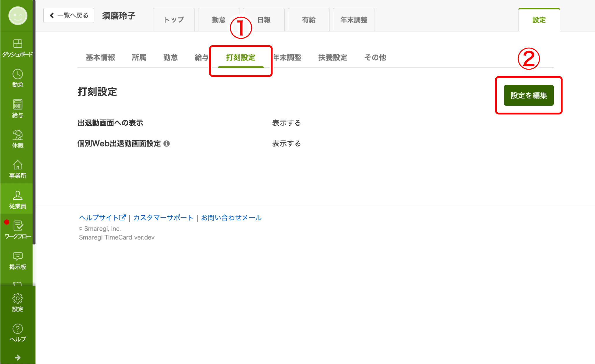Open the vacation umbrella icon

tap(18, 135)
